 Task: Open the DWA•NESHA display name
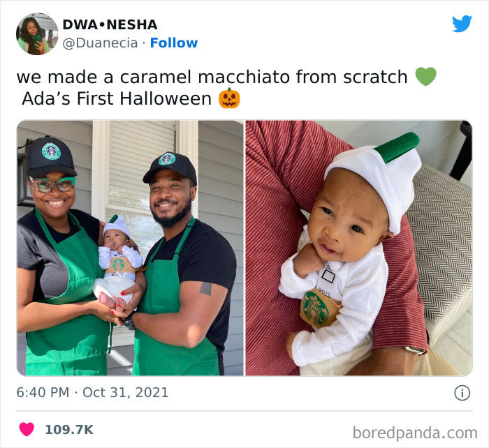tap(110, 24)
